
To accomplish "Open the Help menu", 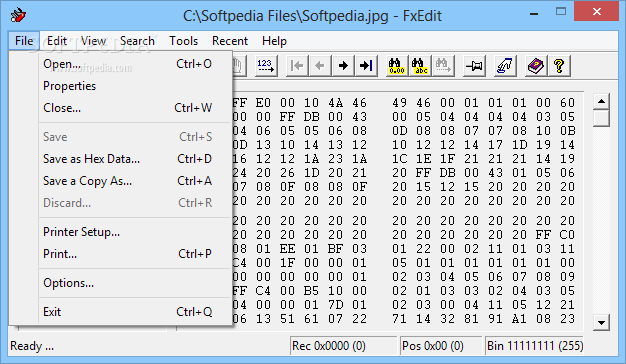I will [x=274, y=41].
